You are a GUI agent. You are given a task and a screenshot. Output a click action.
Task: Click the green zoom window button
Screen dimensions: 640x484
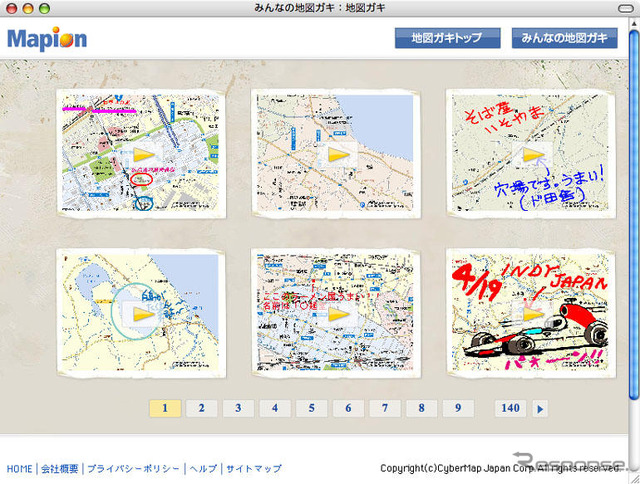[x=44, y=8]
